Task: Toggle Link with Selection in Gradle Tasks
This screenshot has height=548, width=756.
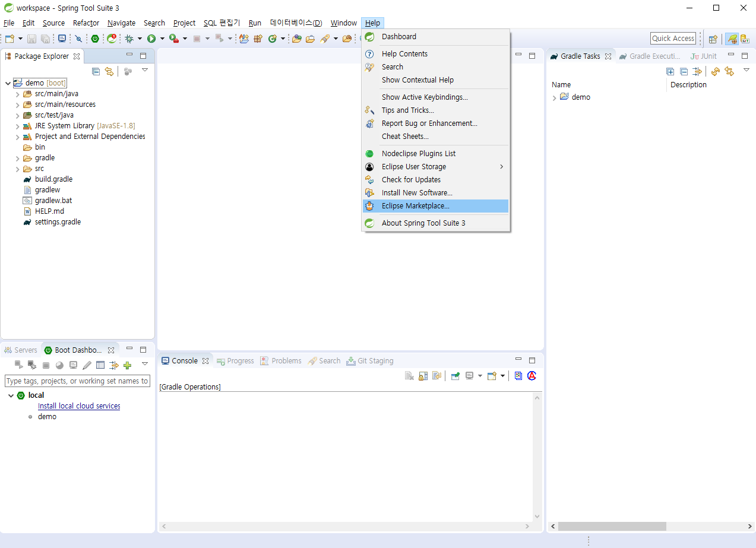Action: click(729, 71)
